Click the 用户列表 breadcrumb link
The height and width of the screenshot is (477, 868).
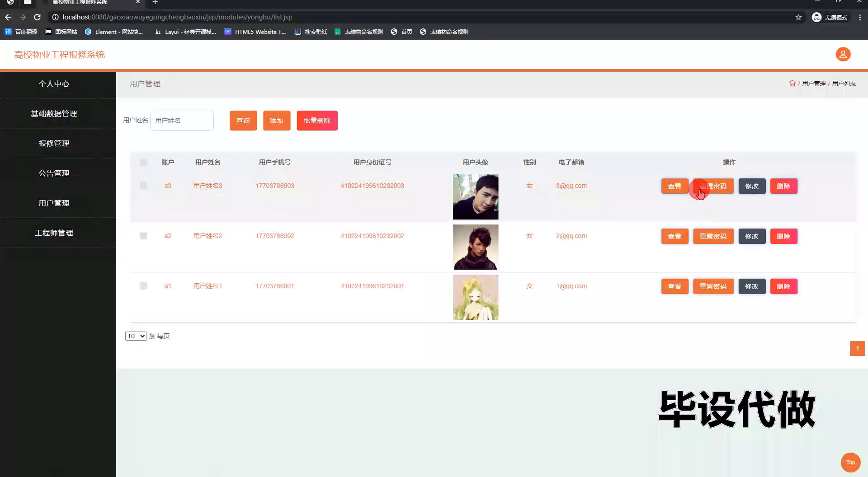(844, 84)
